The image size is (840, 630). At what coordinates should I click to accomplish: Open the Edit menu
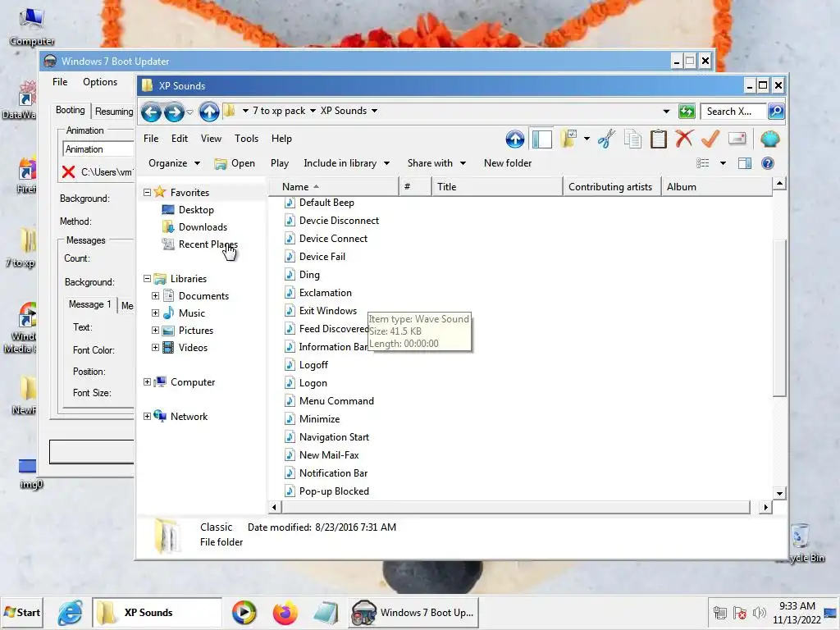click(180, 139)
